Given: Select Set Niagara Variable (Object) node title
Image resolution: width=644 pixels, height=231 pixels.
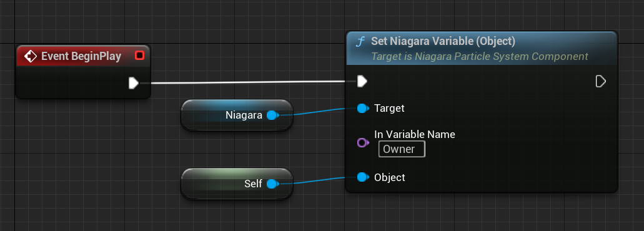Looking at the screenshot, I should point(443,41).
